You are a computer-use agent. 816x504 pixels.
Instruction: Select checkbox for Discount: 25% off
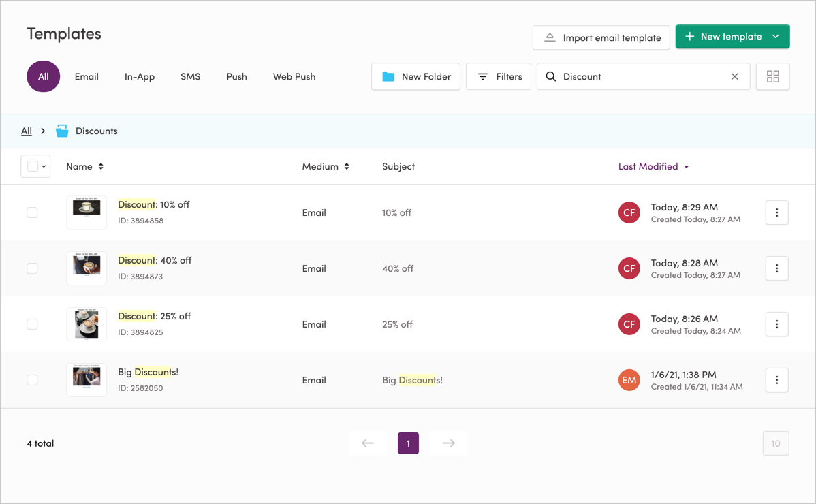tap(32, 324)
